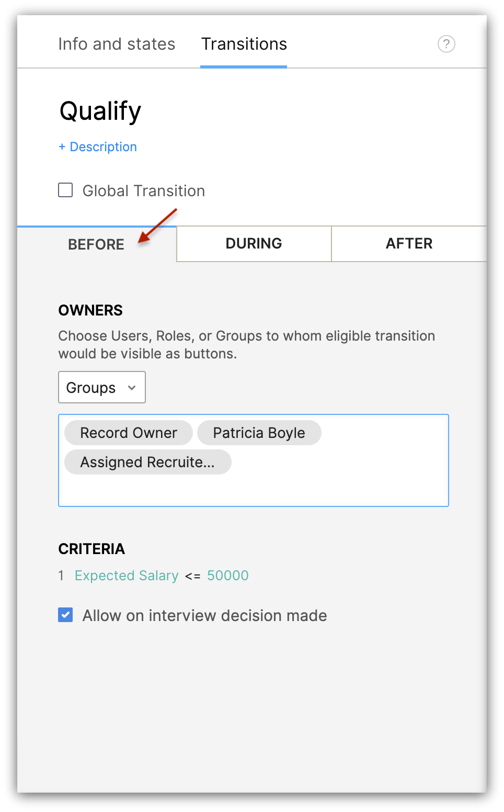Switch to the DURING tab
The height and width of the screenshot is (812, 504).
[x=254, y=243]
